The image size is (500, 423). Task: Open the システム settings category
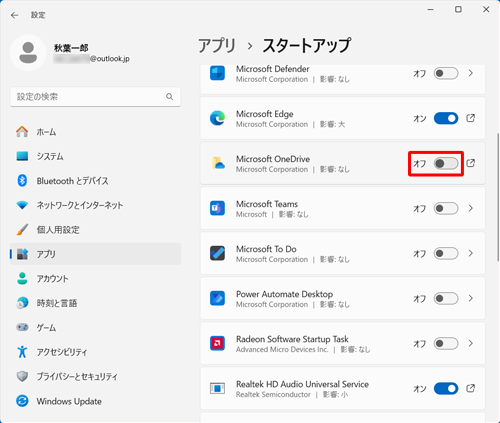tap(95, 156)
